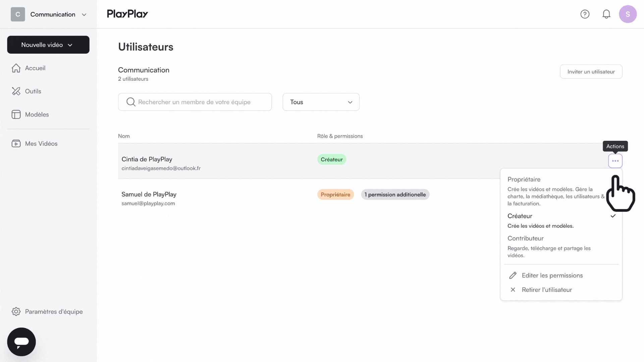Viewport: 644px width, 362px height.
Task: Click the search magnifier icon
Action: coord(131,102)
